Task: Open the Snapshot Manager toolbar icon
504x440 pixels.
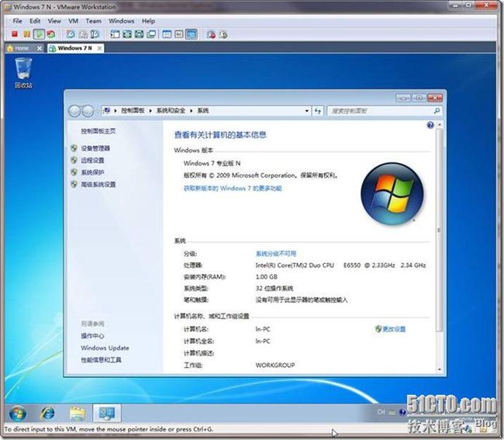Action: coord(95,34)
